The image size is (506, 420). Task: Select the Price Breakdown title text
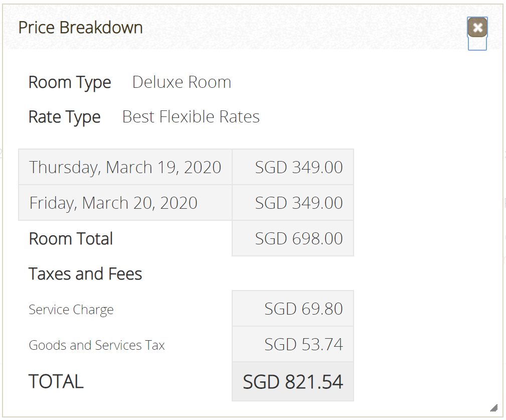(80, 28)
